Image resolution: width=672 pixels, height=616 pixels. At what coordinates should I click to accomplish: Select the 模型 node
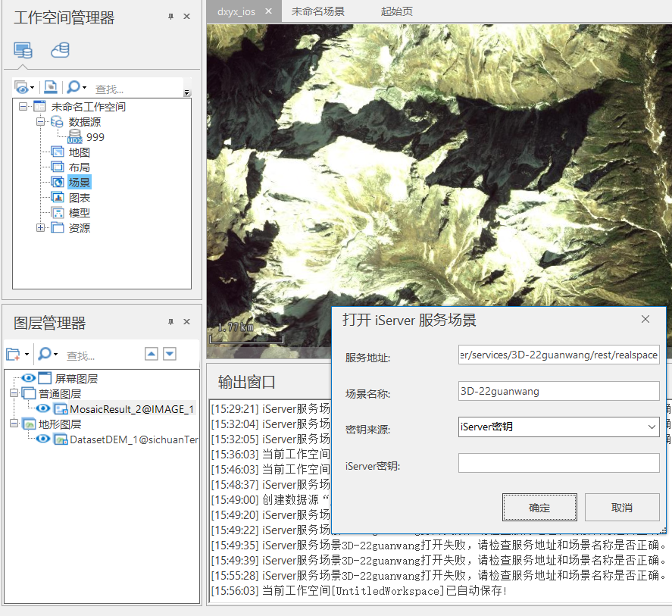80,213
